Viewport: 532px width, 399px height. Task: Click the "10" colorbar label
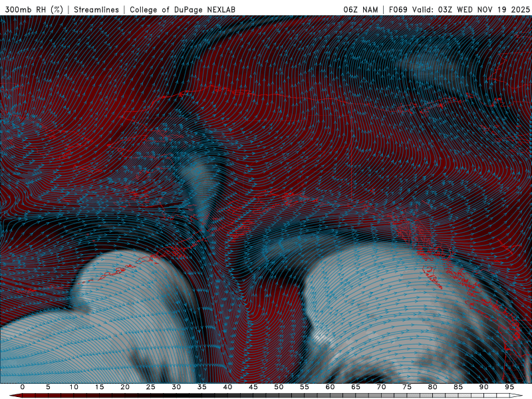(x=74, y=387)
